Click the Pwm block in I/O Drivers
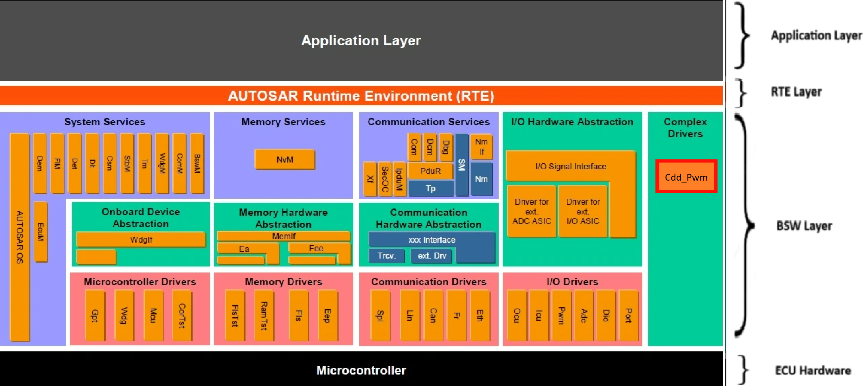The height and width of the screenshot is (391, 868). (x=561, y=315)
